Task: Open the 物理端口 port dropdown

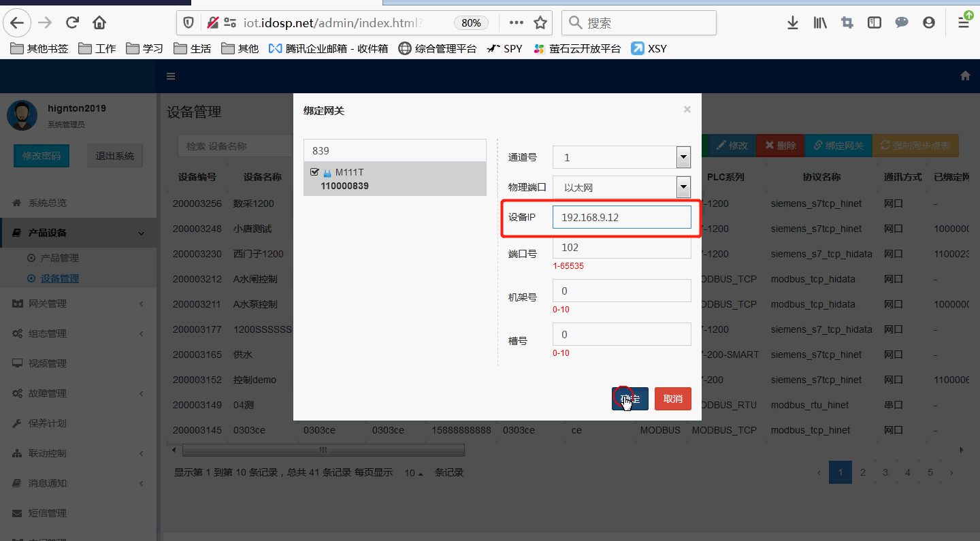Action: tap(683, 187)
